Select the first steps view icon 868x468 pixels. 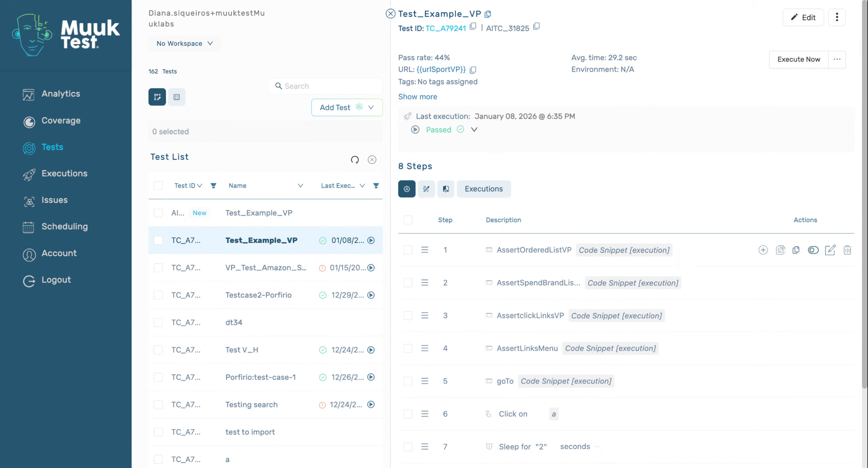coord(406,189)
